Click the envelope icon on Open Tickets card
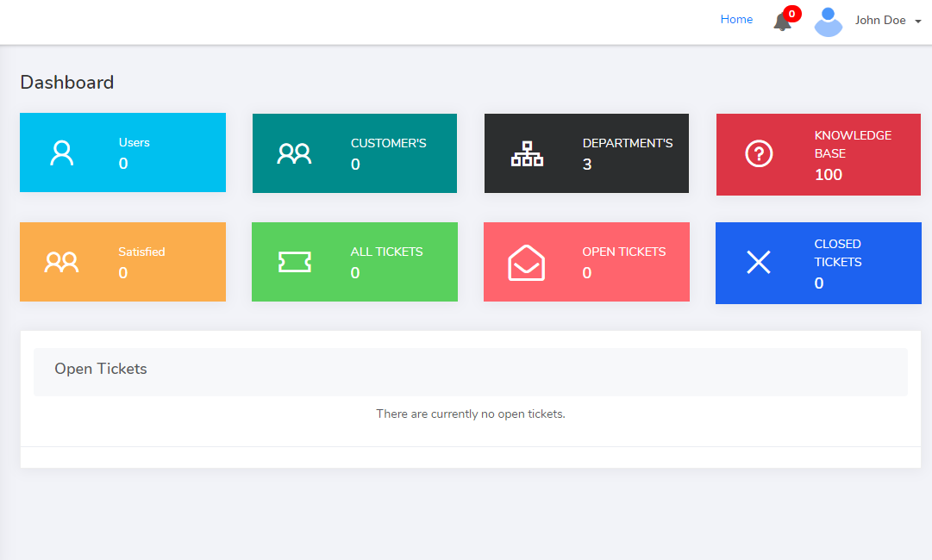The height and width of the screenshot is (560, 932). pos(526,262)
